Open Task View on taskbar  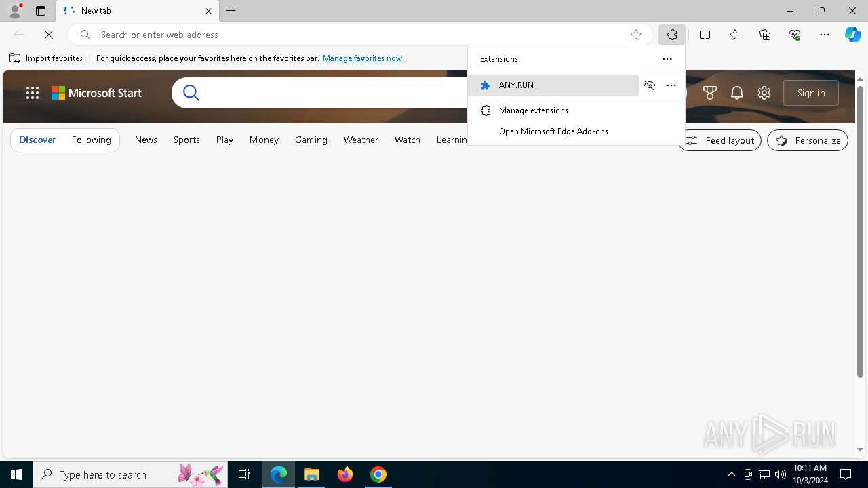pyautogui.click(x=244, y=474)
